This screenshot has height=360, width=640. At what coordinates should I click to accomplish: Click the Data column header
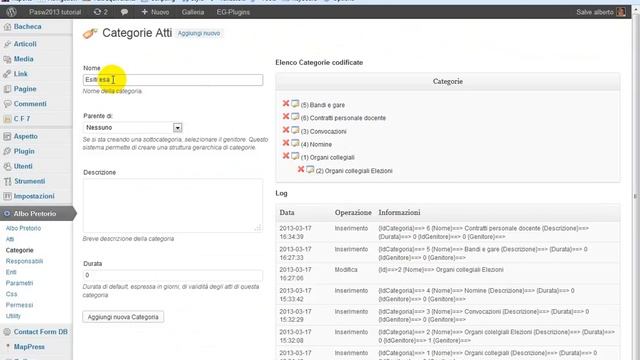click(x=287, y=213)
